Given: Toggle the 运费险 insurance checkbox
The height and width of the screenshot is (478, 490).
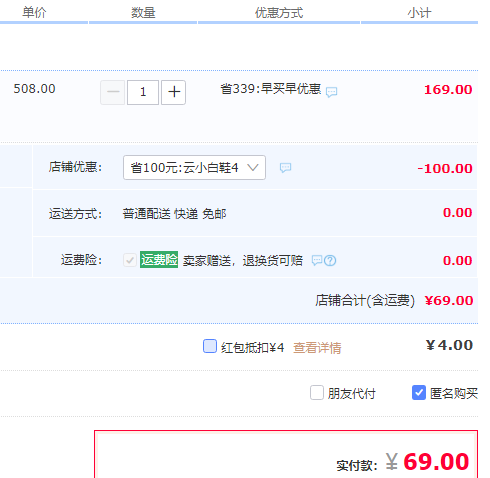Looking at the screenshot, I should point(130,260).
